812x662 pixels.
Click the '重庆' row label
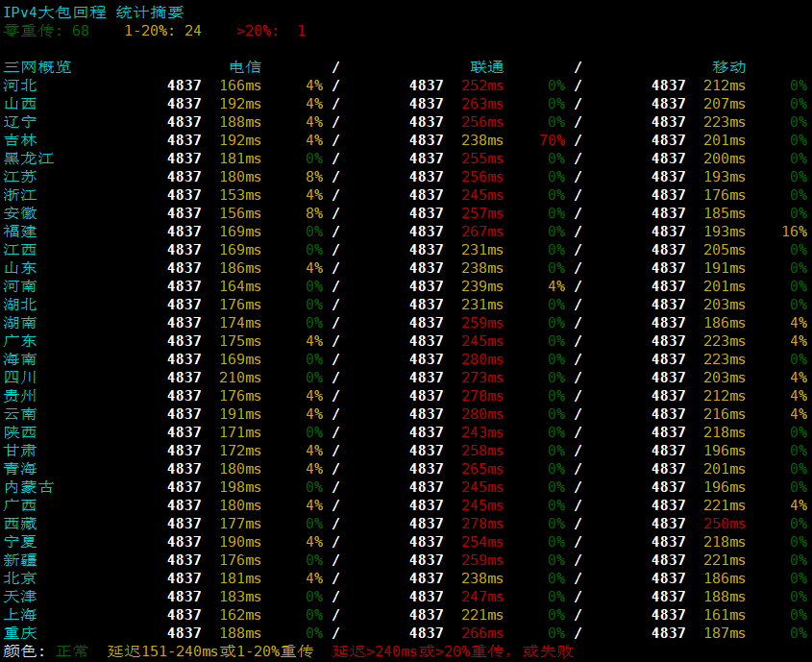pyautogui.click(x=20, y=633)
